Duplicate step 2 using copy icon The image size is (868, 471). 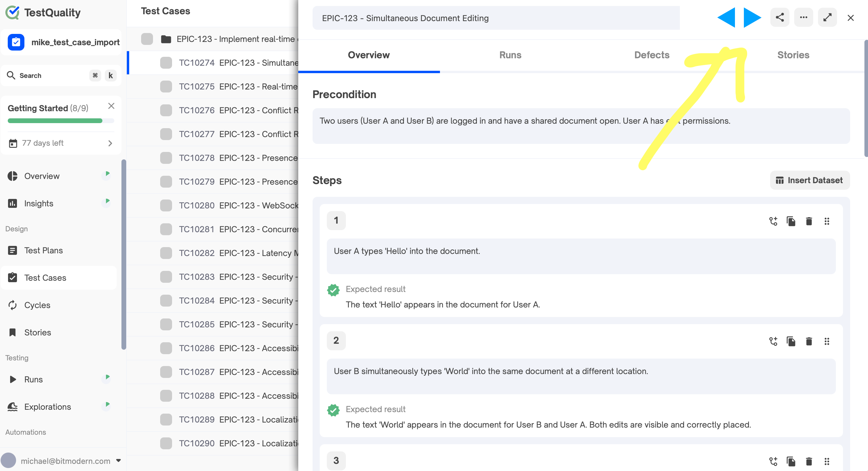(x=791, y=341)
